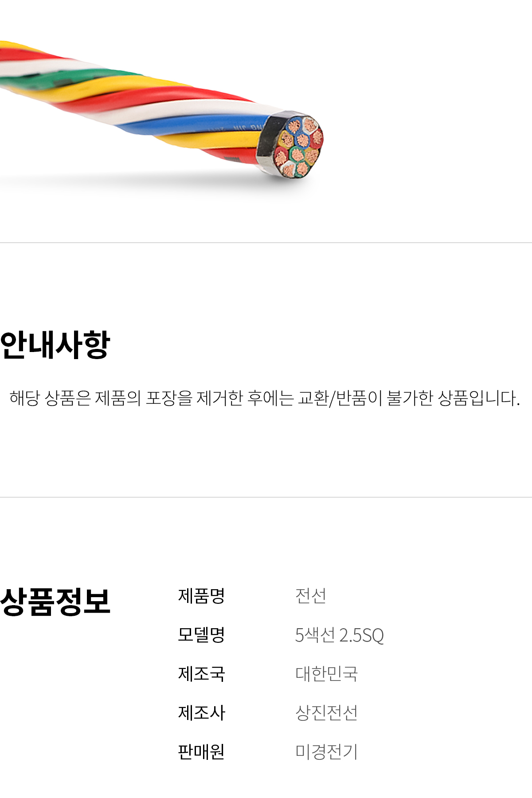The width and height of the screenshot is (532, 798).
Task: Click the 전선 product name value
Action: pos(311,596)
